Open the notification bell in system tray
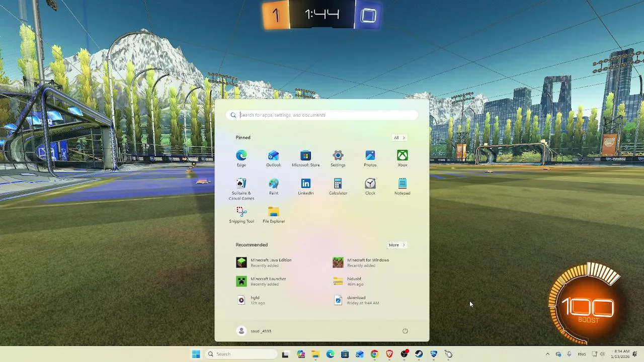The width and height of the screenshot is (644, 362). [x=635, y=354]
